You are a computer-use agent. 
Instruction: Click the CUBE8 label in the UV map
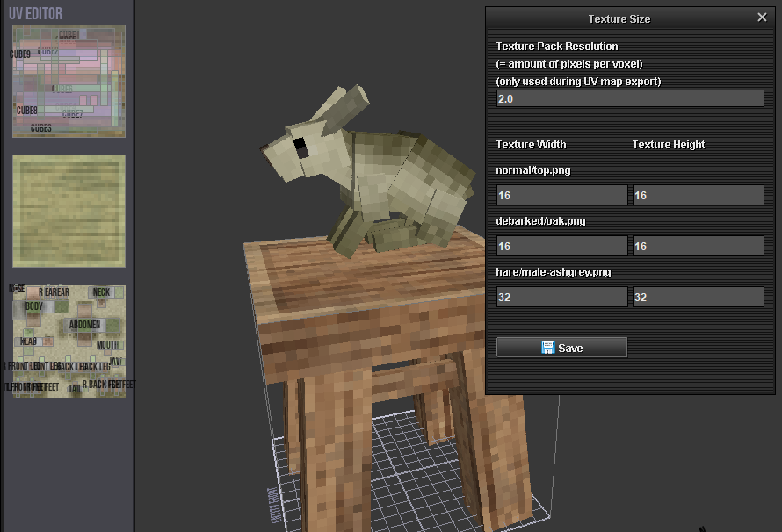26,111
